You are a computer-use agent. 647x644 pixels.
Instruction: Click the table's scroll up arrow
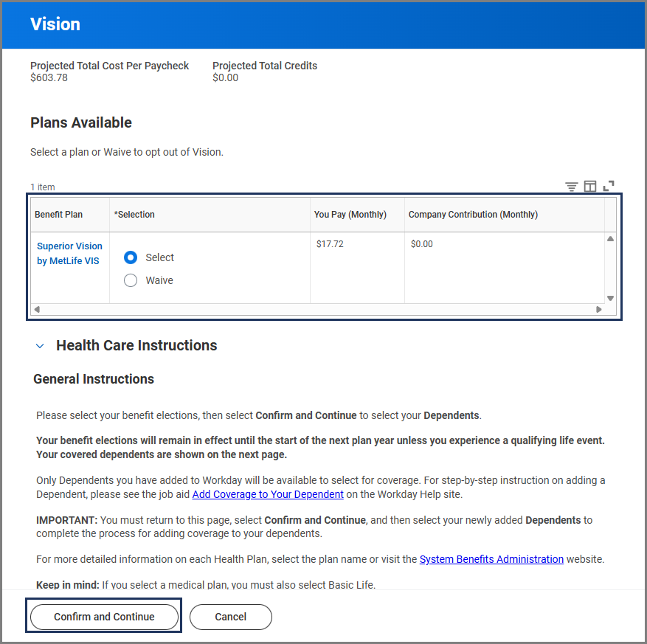(610, 239)
